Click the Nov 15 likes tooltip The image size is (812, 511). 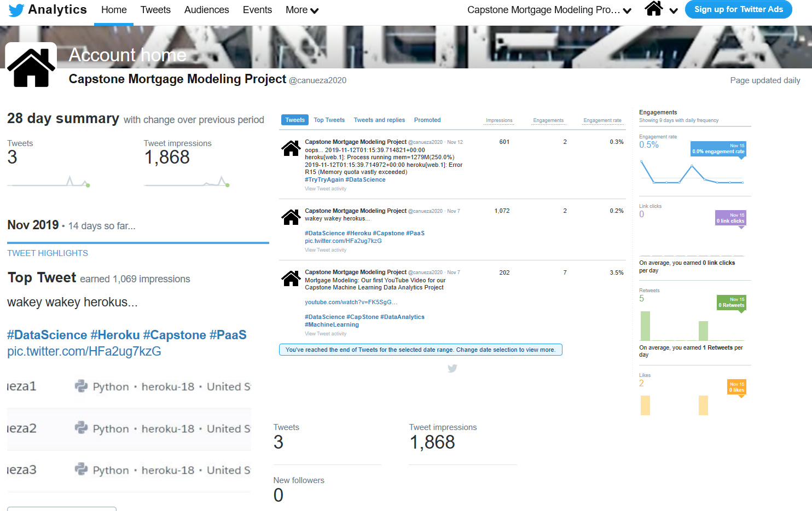pos(736,387)
